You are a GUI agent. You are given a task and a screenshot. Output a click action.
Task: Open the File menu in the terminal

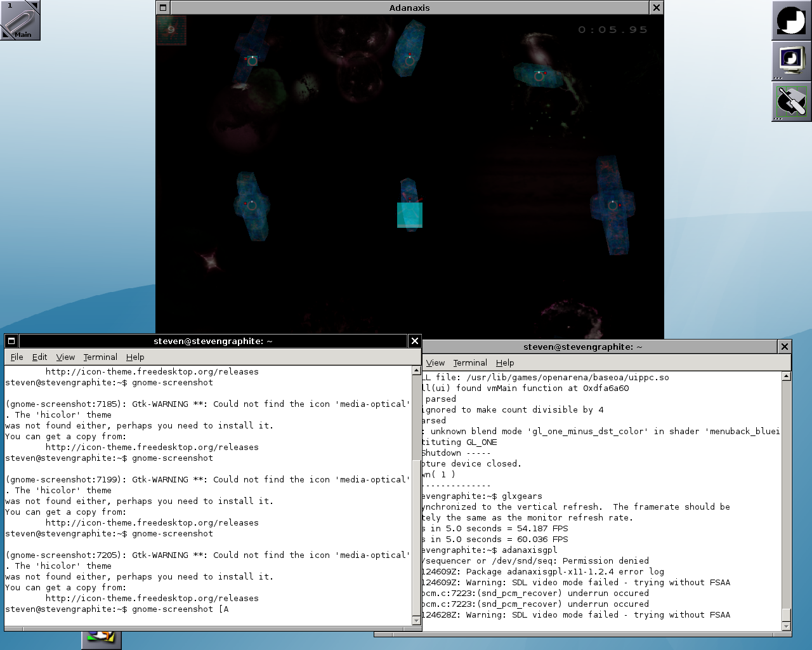17,357
